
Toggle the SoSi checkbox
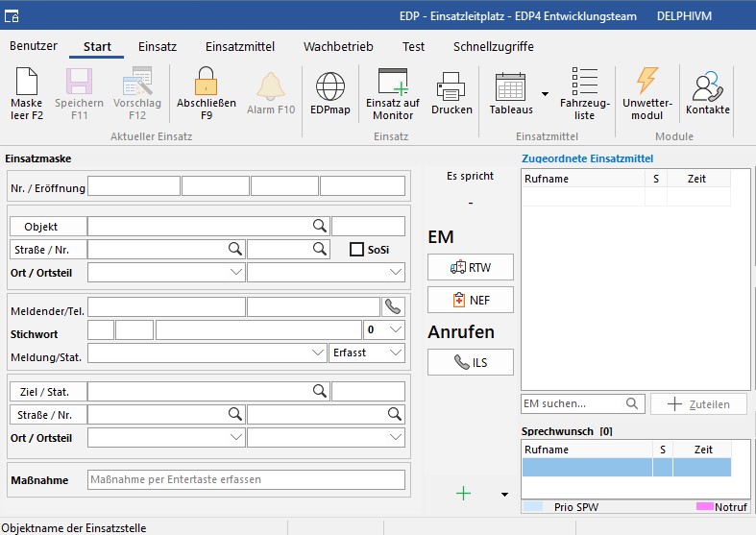(x=357, y=250)
